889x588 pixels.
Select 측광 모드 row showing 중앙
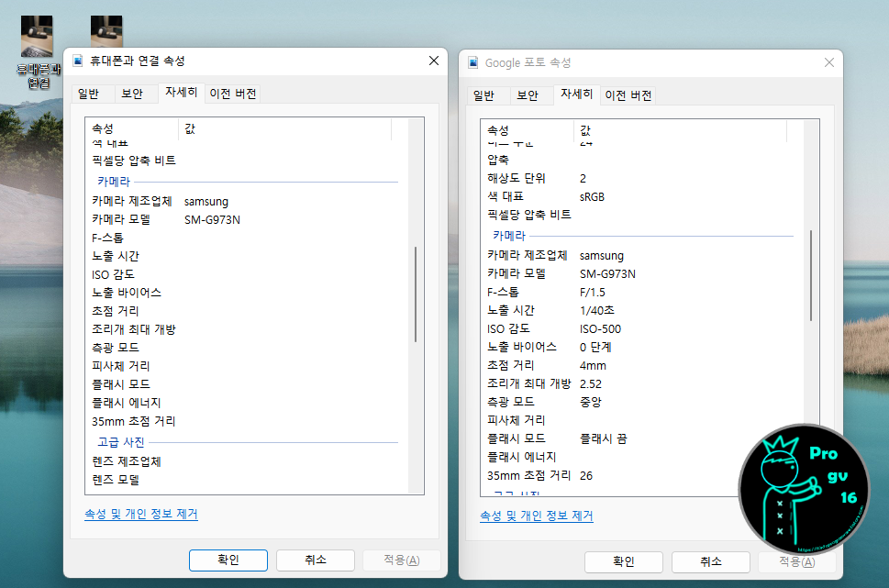640,402
